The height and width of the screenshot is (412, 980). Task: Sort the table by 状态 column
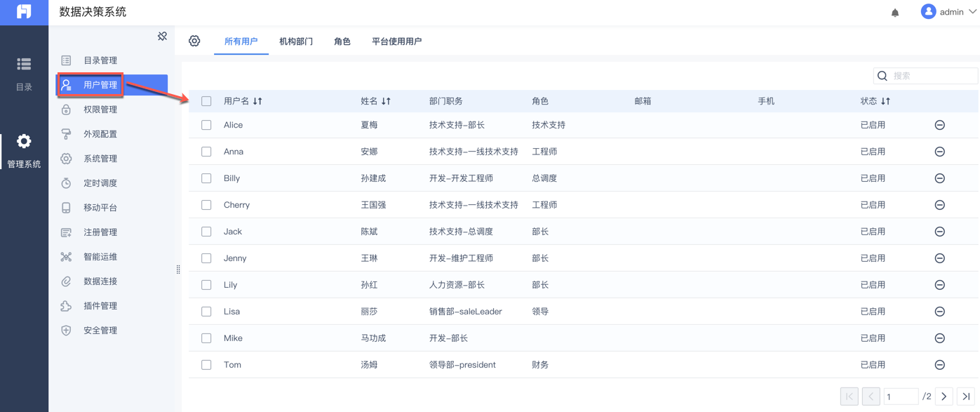click(x=885, y=101)
